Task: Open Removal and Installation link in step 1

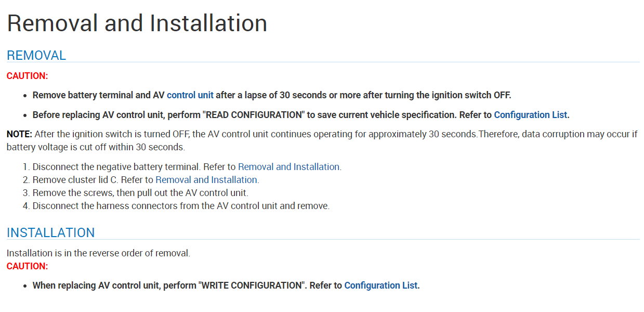Action: click(x=288, y=167)
